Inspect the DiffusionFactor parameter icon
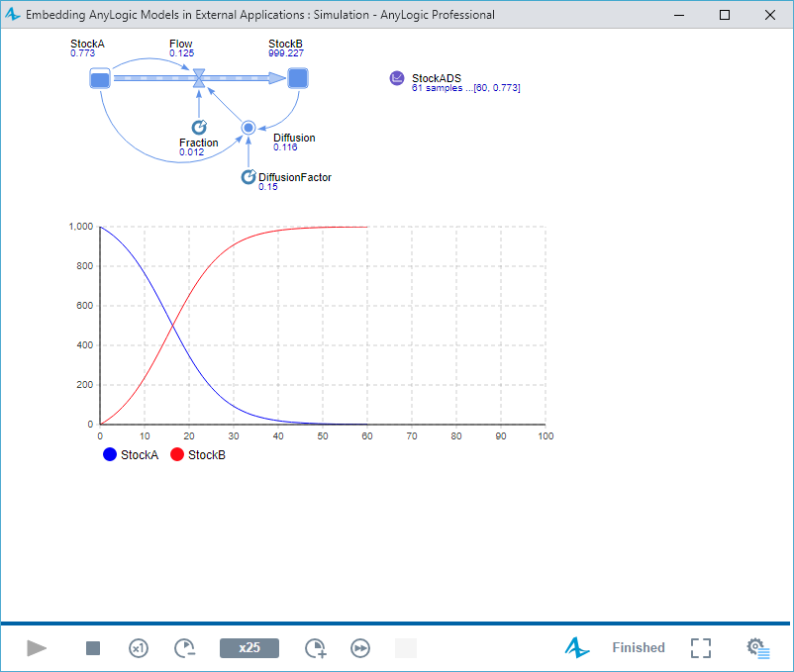The image size is (794, 672). coord(248,177)
